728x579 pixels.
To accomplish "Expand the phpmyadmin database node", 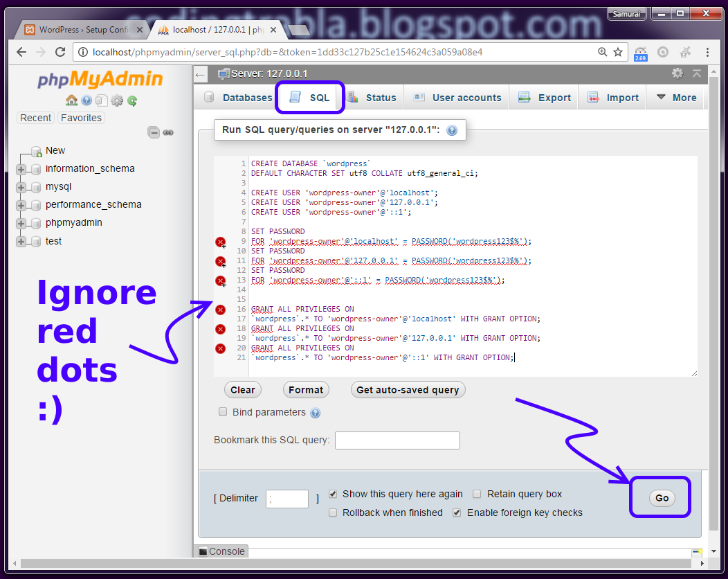I will (x=20, y=222).
